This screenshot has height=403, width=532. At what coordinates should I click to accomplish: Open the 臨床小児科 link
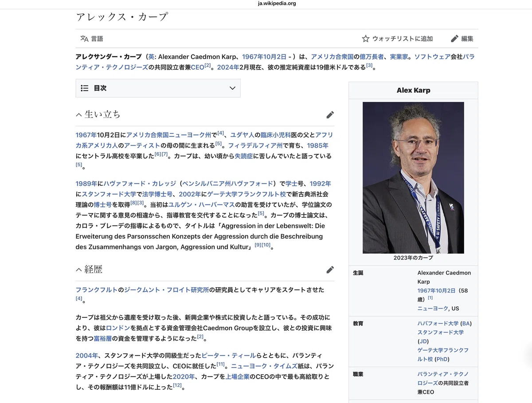[x=275, y=135]
